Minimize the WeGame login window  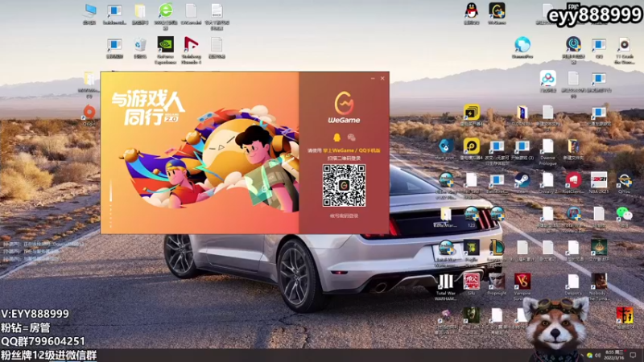373,78
